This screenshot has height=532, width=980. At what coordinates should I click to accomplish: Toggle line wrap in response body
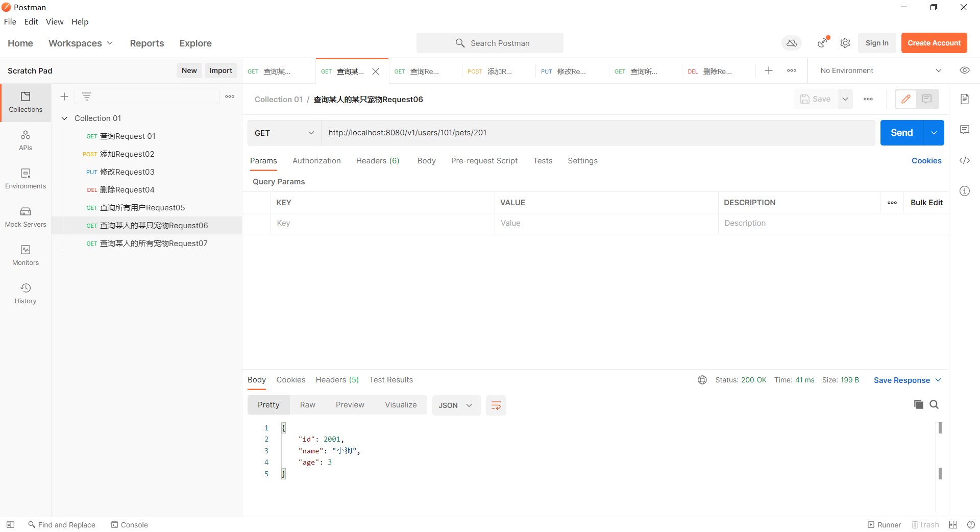click(x=496, y=405)
